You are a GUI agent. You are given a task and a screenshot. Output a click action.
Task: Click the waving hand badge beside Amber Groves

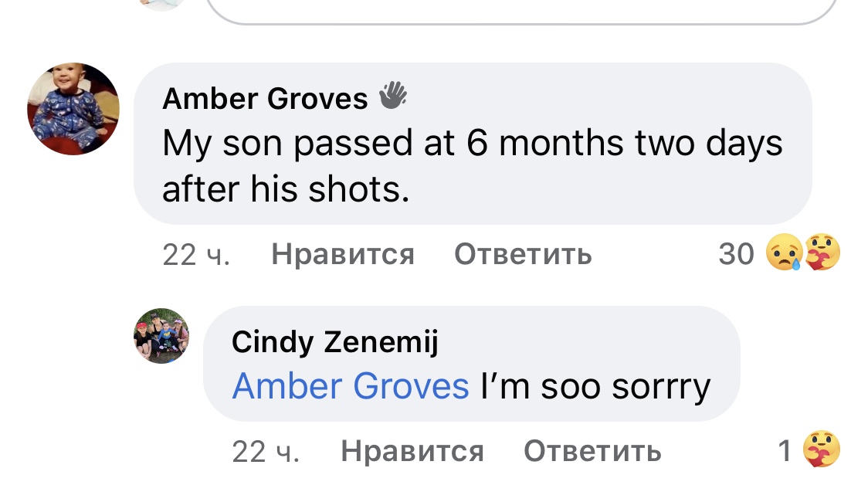click(392, 97)
